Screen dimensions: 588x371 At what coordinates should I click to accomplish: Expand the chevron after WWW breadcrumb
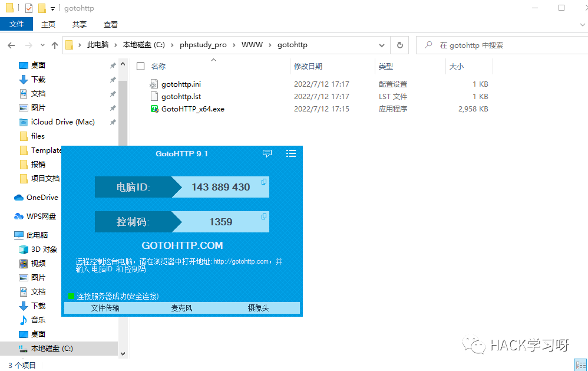tap(270, 45)
